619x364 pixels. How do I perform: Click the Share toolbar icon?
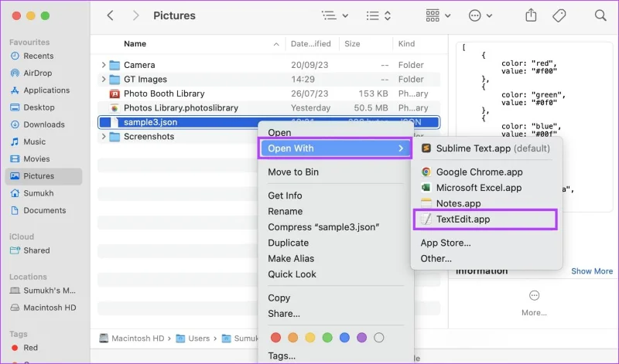click(x=531, y=15)
